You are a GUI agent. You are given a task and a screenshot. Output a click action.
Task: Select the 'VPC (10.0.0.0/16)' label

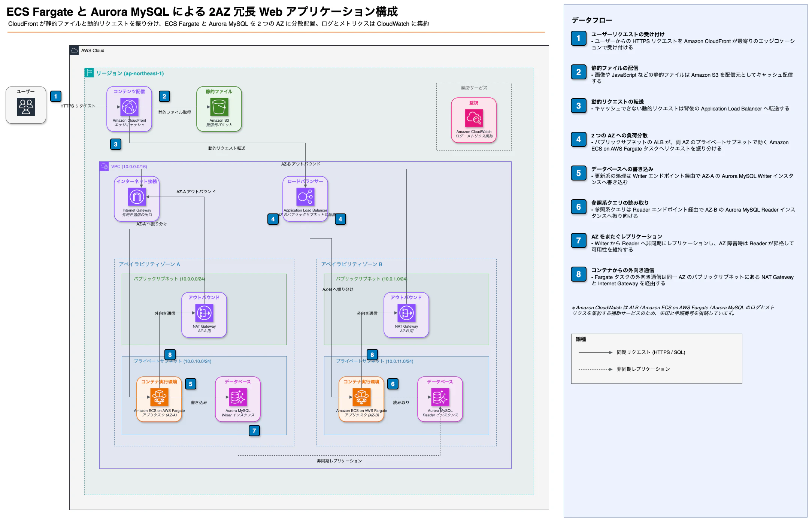pyautogui.click(x=129, y=167)
